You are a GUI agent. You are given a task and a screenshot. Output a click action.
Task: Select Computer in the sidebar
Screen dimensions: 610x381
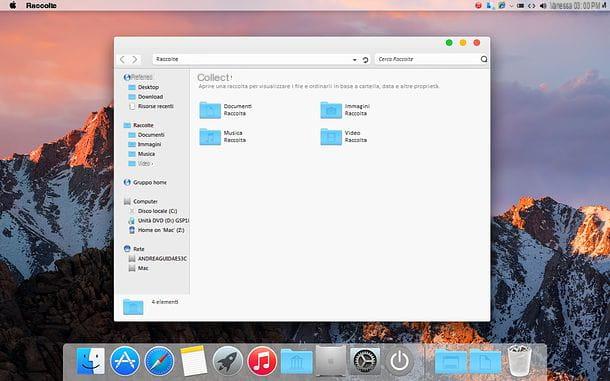point(140,201)
